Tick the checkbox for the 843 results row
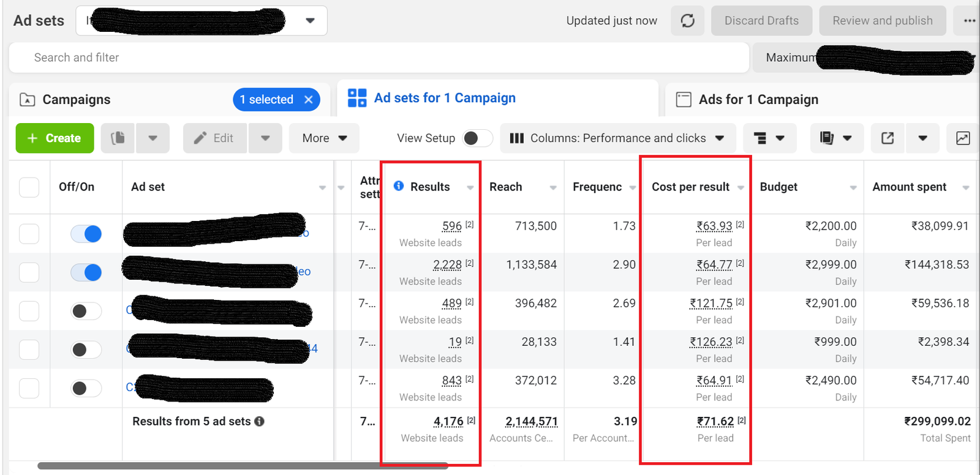 click(29, 388)
